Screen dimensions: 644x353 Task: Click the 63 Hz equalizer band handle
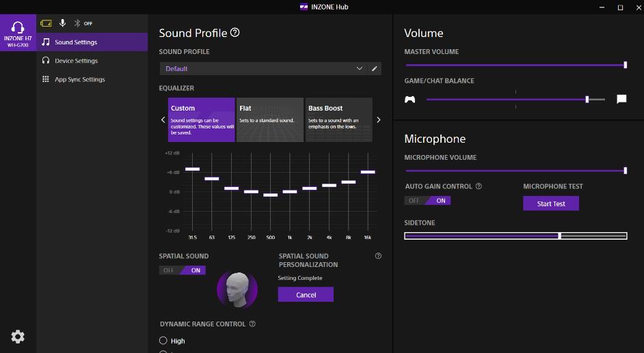tap(211, 179)
